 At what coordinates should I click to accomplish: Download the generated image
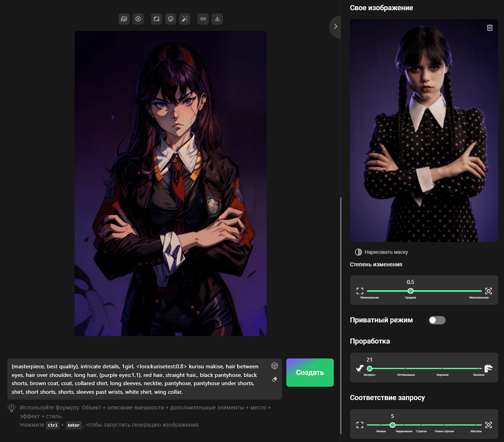[217, 19]
